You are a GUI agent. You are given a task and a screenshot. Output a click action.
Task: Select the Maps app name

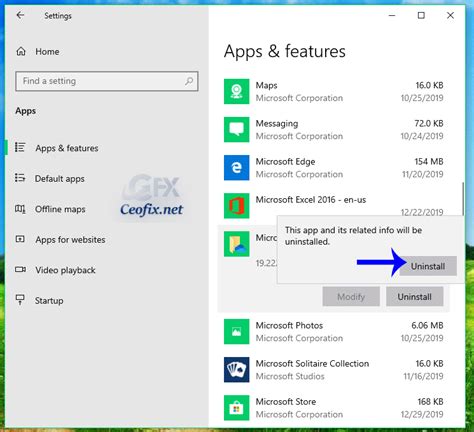266,85
